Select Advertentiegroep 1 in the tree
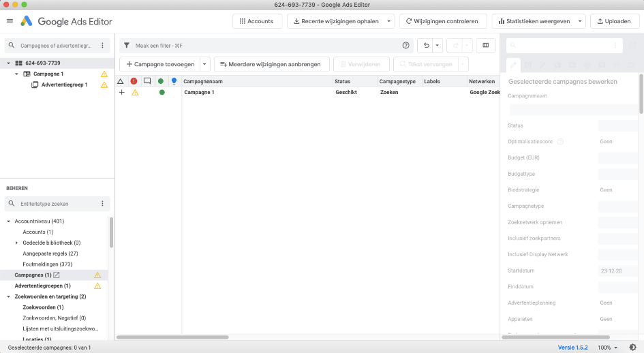The height and width of the screenshot is (353, 644). pos(64,85)
